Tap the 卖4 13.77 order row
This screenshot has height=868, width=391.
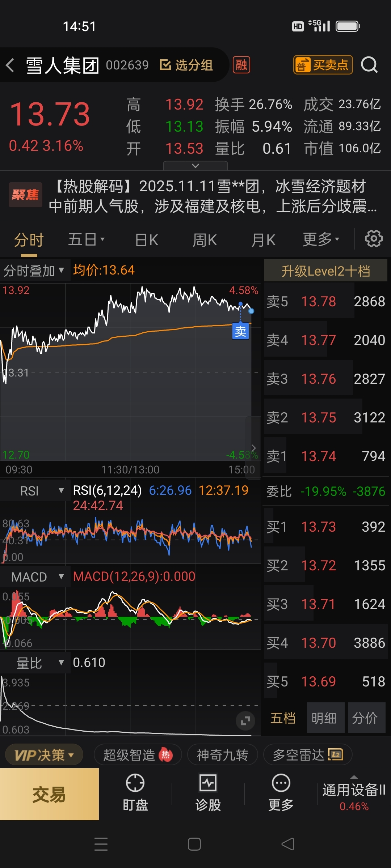(326, 340)
